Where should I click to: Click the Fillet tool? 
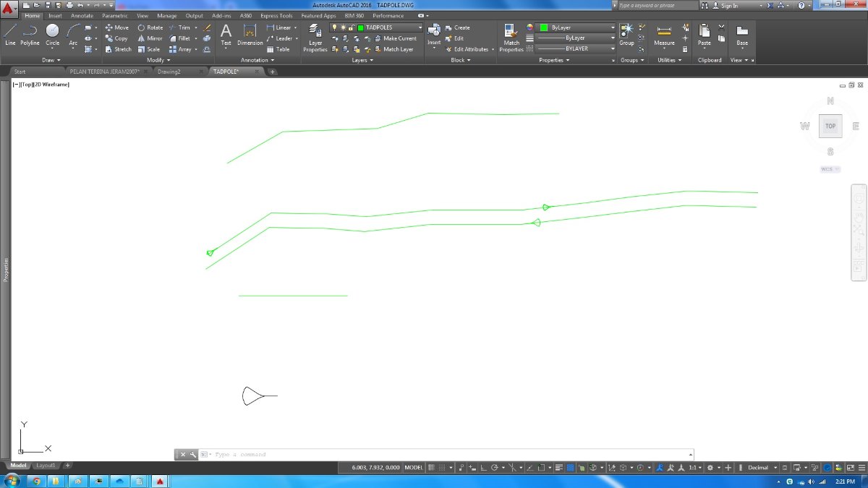(x=180, y=38)
